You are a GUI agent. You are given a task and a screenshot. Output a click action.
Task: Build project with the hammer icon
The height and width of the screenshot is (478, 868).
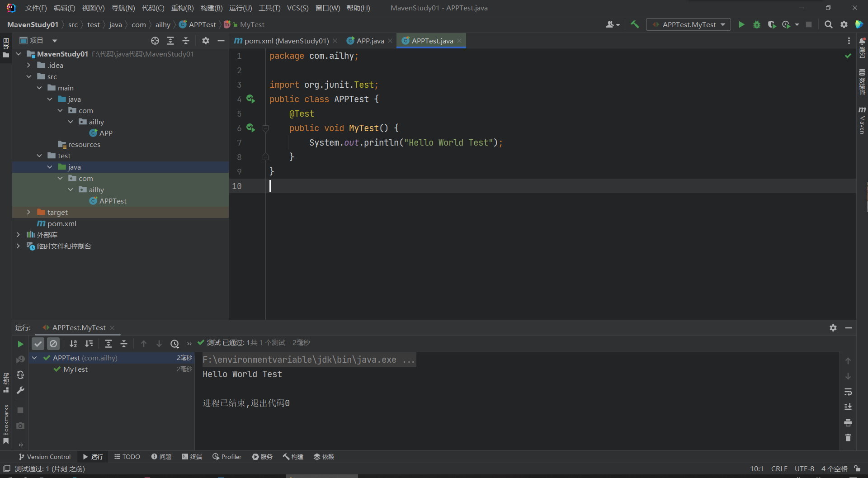(635, 24)
